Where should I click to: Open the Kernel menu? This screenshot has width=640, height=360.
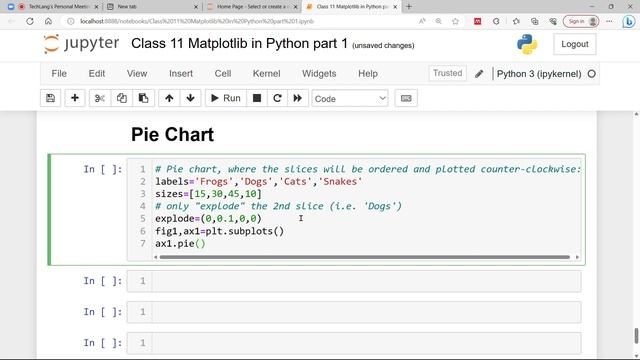click(x=267, y=73)
